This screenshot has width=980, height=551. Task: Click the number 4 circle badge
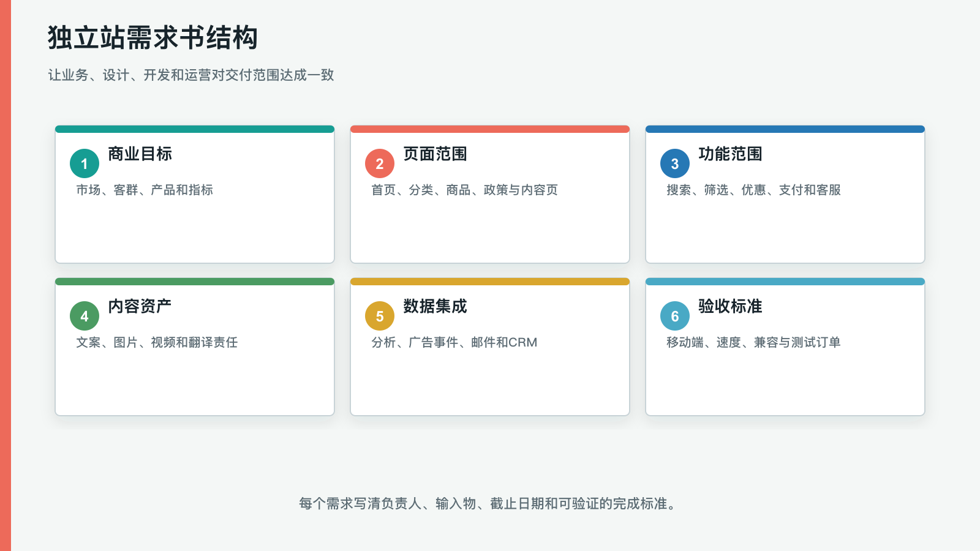pyautogui.click(x=85, y=316)
